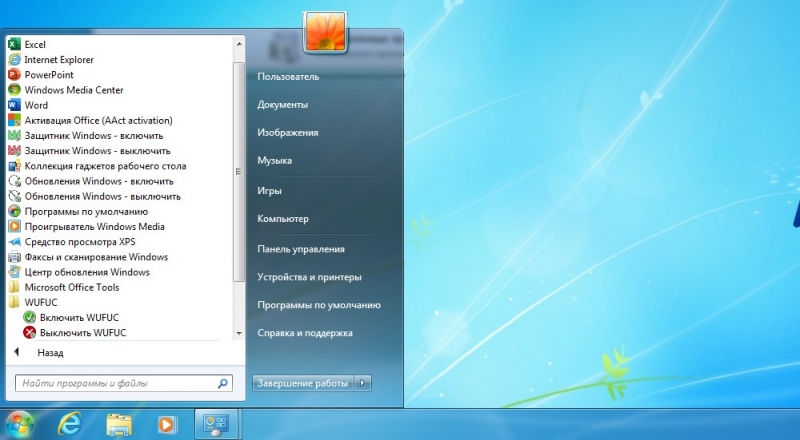The height and width of the screenshot is (440, 800).
Task: Click Средство просмотра XPS text
Action: point(80,242)
